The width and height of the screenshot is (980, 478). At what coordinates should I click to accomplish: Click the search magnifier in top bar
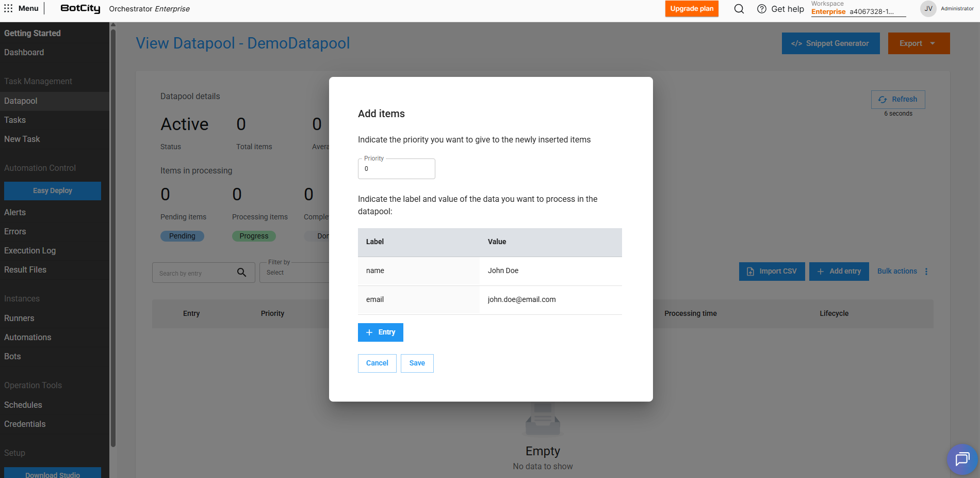pos(739,9)
